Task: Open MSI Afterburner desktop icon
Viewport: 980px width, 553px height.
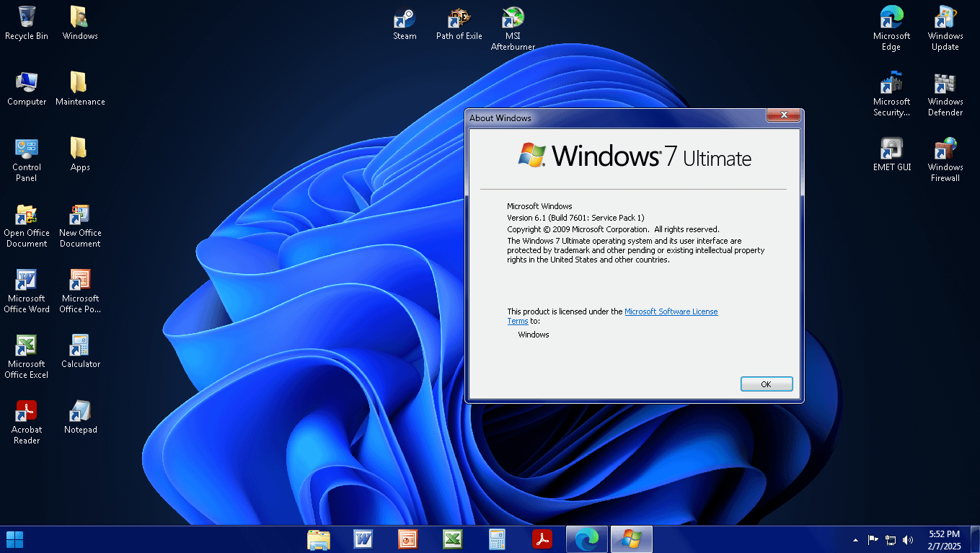Action: pos(513,18)
